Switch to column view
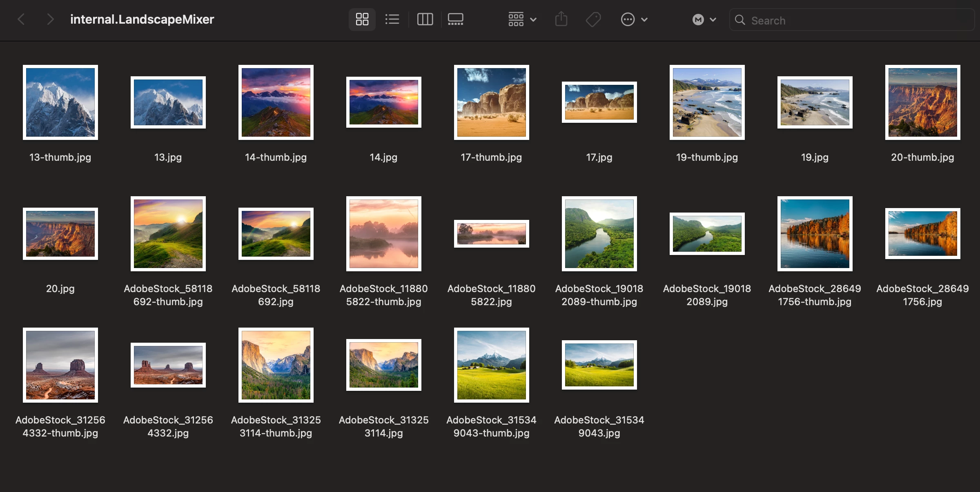 (x=425, y=19)
